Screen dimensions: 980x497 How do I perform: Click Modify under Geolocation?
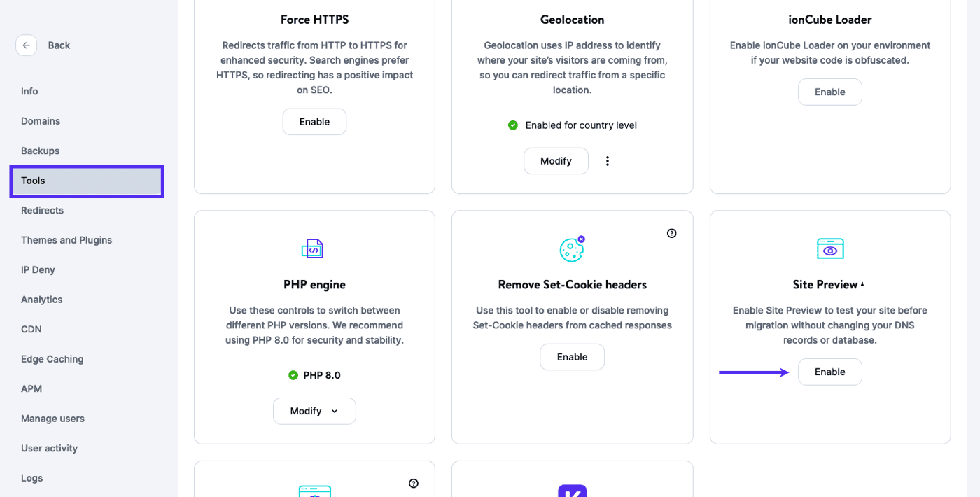tap(556, 160)
